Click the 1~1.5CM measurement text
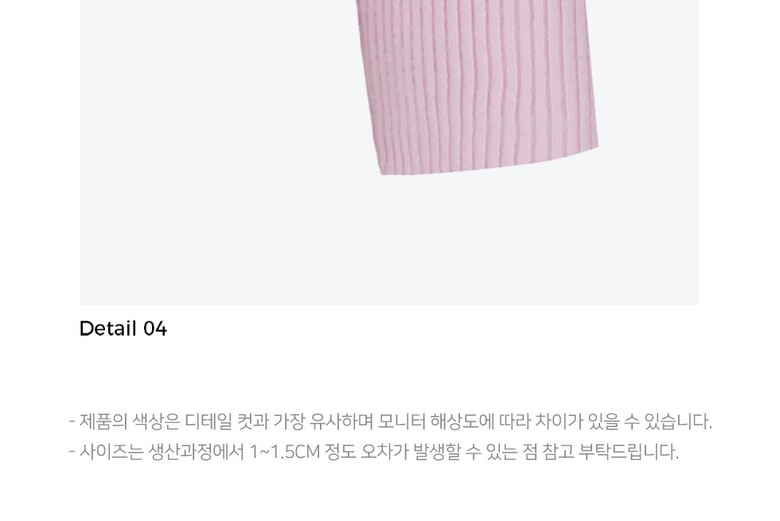780x521 pixels. point(285,452)
